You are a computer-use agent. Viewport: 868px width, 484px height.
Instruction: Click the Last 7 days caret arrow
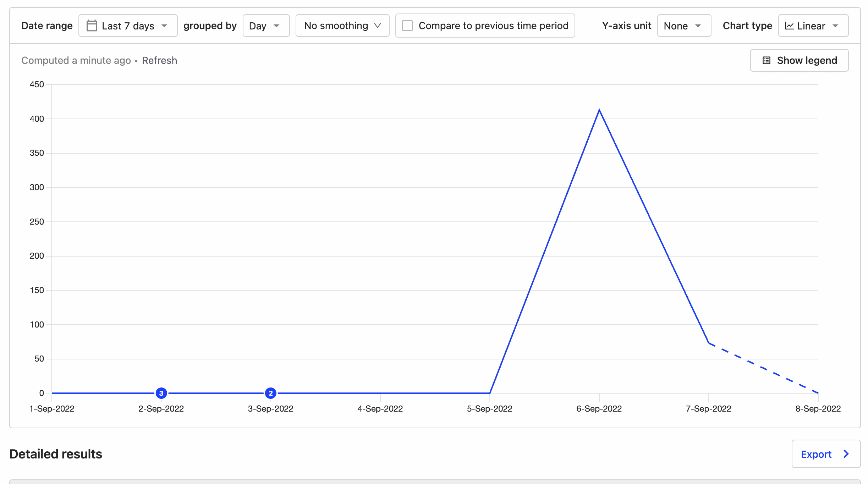[x=164, y=26]
